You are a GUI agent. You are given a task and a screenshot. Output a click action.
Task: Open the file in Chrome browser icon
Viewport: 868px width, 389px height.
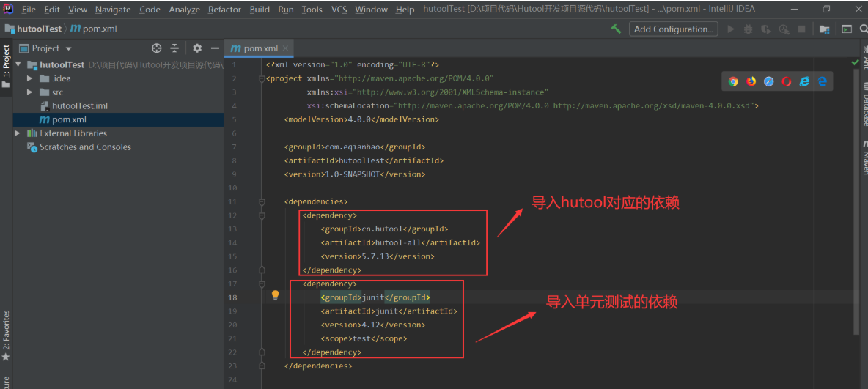pyautogui.click(x=734, y=81)
